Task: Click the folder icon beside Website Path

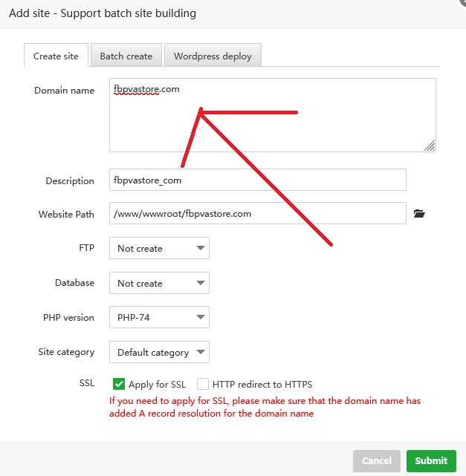Action: (x=419, y=214)
